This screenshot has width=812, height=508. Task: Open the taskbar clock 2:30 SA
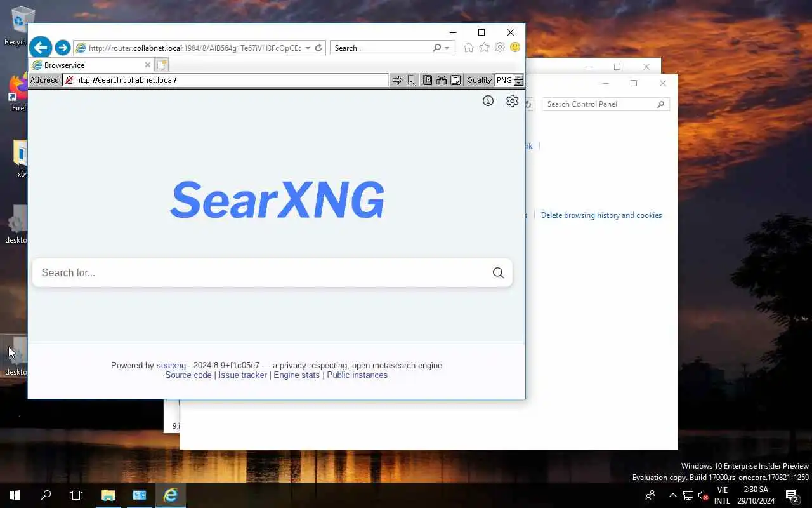[756, 495]
